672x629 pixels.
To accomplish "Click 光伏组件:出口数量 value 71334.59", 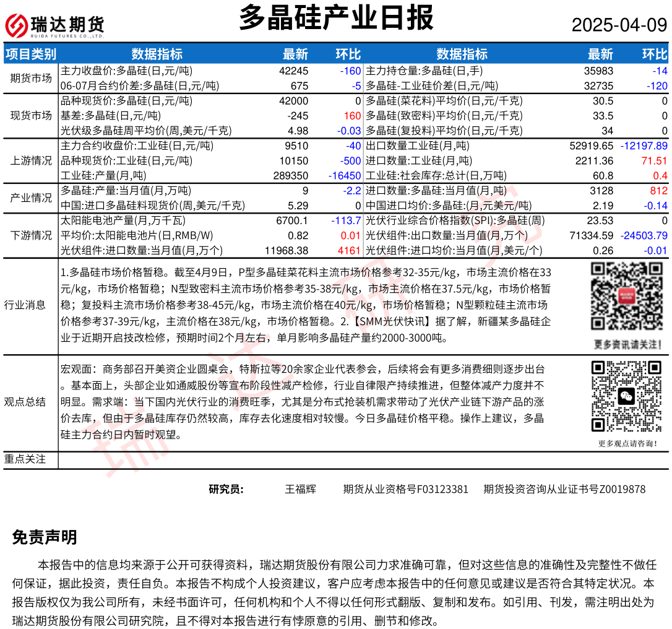I will coord(592,236).
